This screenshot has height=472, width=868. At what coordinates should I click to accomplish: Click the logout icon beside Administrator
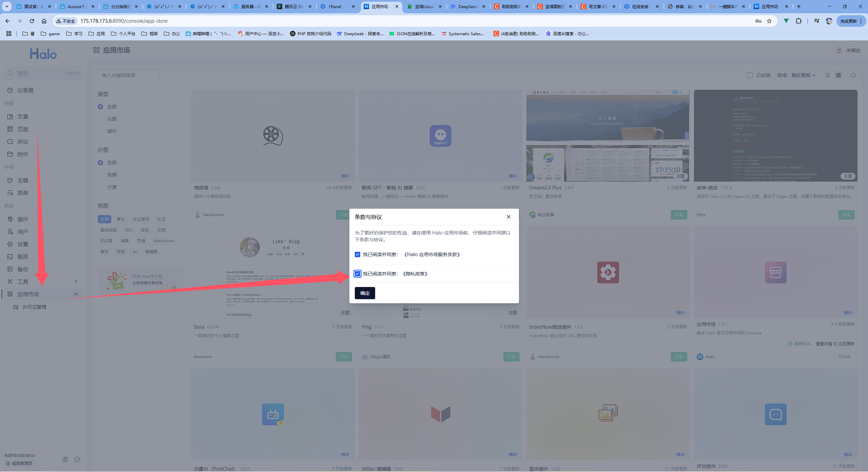tap(78, 459)
